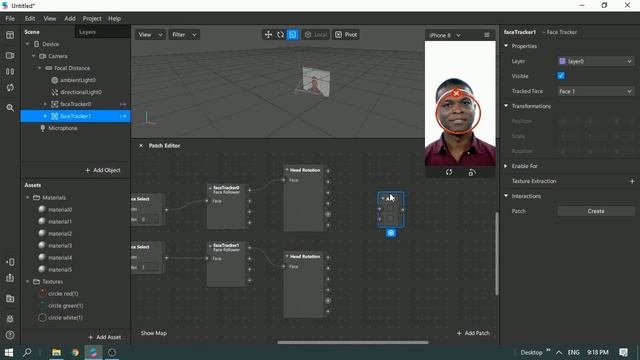640x360 pixels.
Task: Click the export upload icon in left toolbar
Action: point(10,278)
